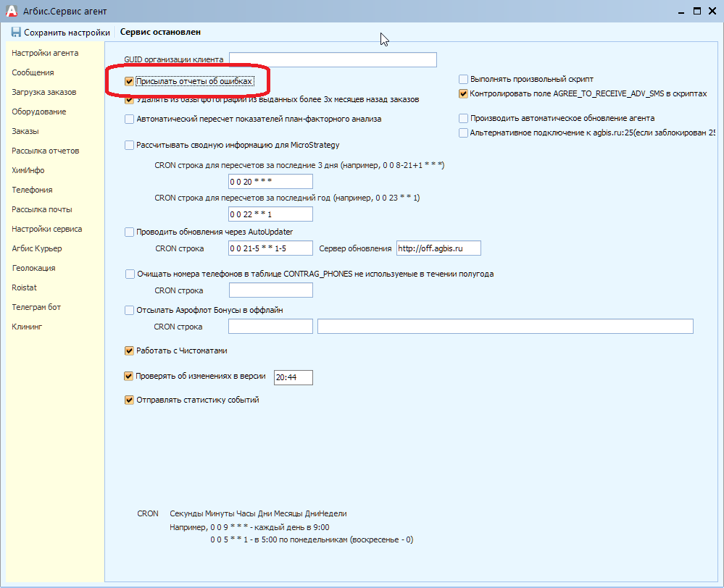Maximize the Агбис.Сервис агент window
This screenshot has width=724, height=588.
click(697, 11)
